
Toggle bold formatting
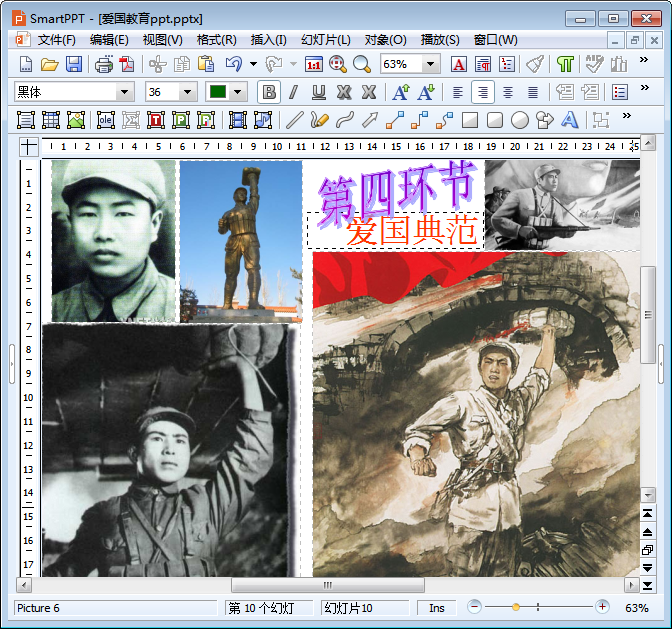pyautogui.click(x=269, y=92)
